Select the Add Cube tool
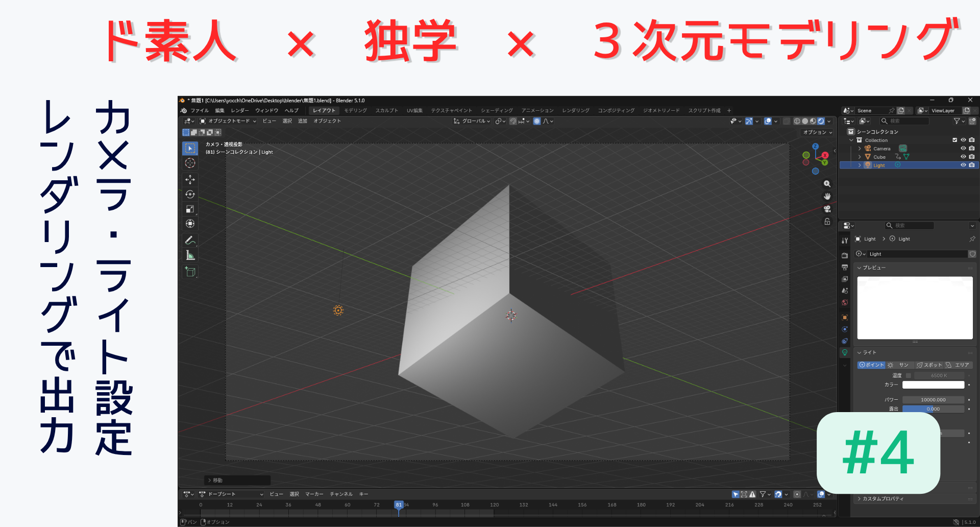 [x=190, y=272]
